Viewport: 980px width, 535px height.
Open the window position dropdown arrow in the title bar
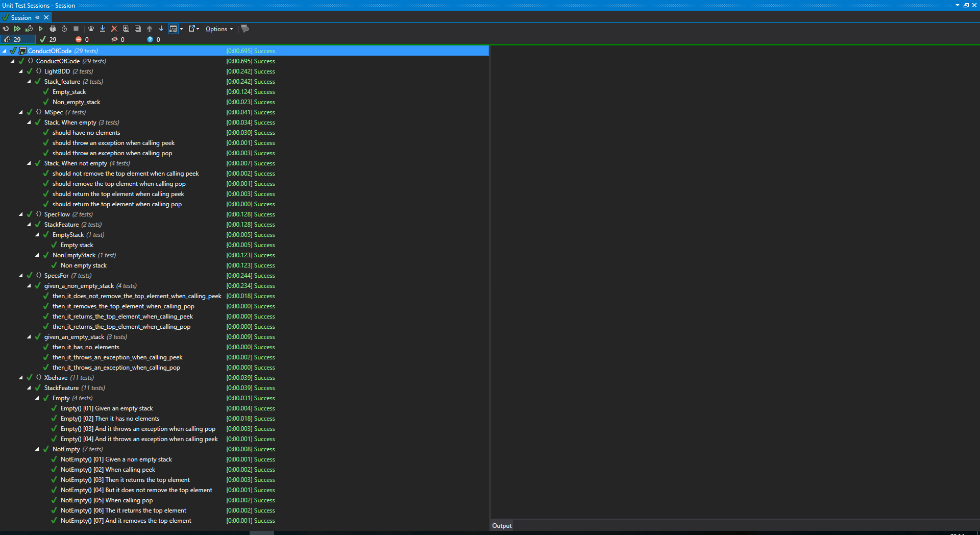(958, 5)
